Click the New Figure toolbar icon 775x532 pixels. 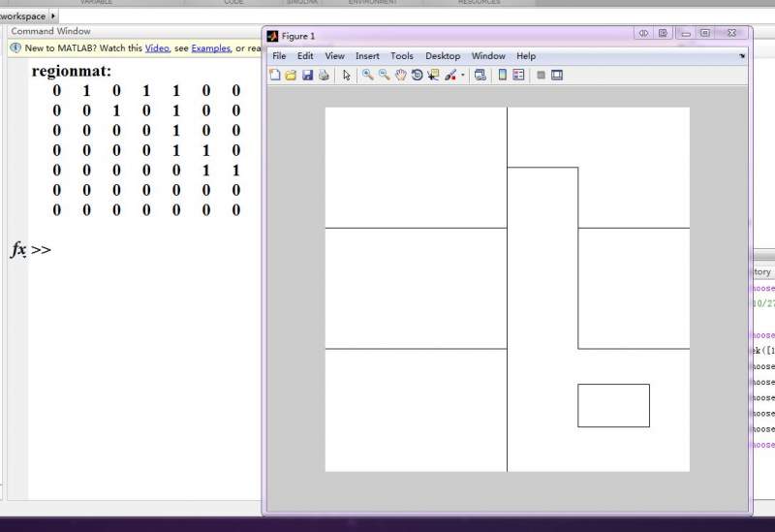point(275,75)
